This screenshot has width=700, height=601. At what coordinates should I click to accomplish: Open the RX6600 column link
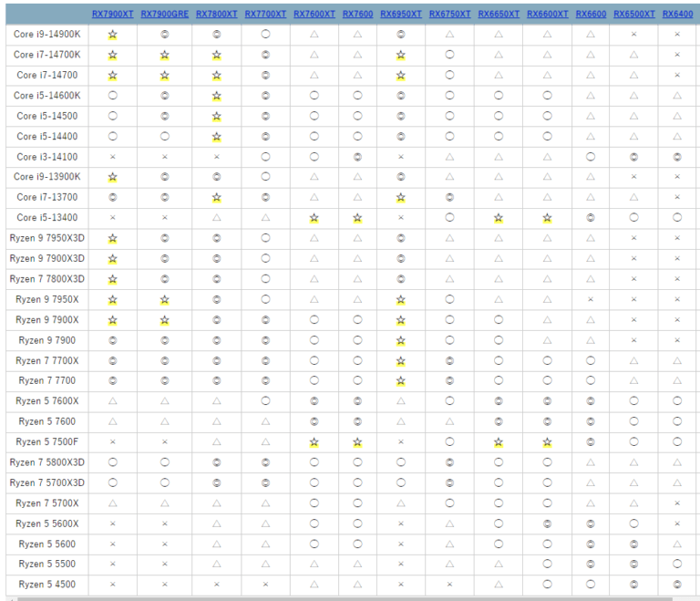[591, 14]
